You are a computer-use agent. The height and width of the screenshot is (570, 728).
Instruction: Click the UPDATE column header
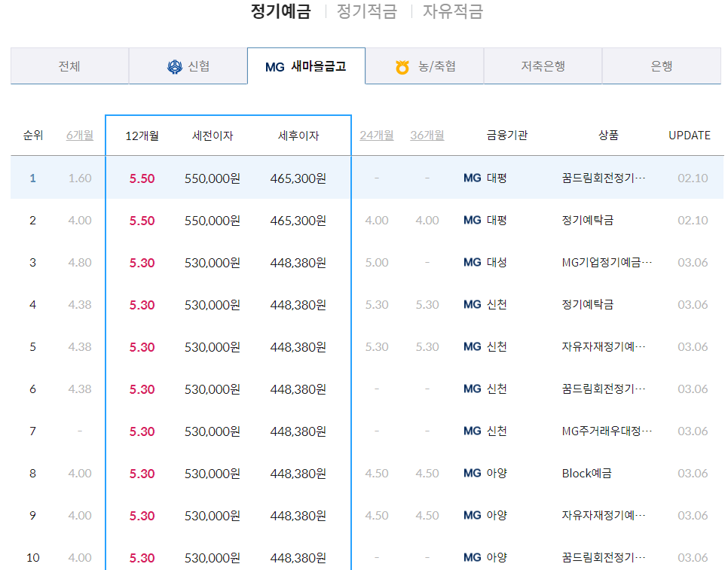(689, 135)
